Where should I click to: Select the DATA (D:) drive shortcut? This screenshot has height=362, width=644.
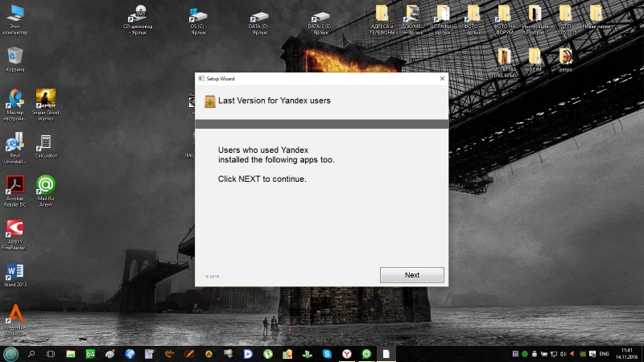[x=259, y=22]
